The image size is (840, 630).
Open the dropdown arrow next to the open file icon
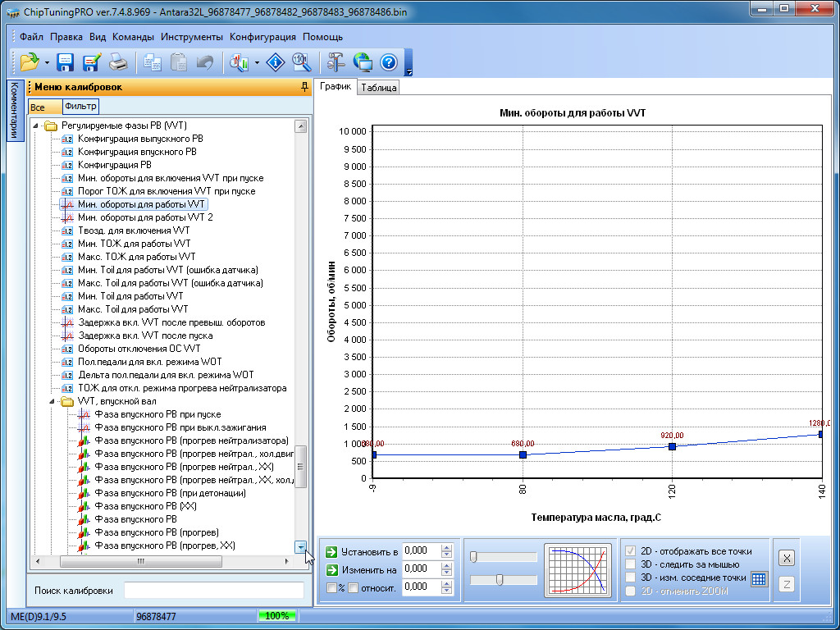click(x=48, y=62)
